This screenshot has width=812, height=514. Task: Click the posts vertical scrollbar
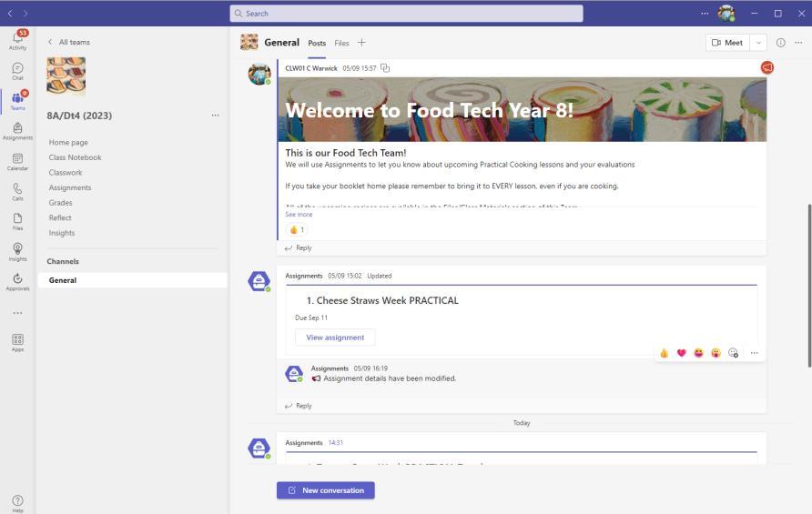809,286
